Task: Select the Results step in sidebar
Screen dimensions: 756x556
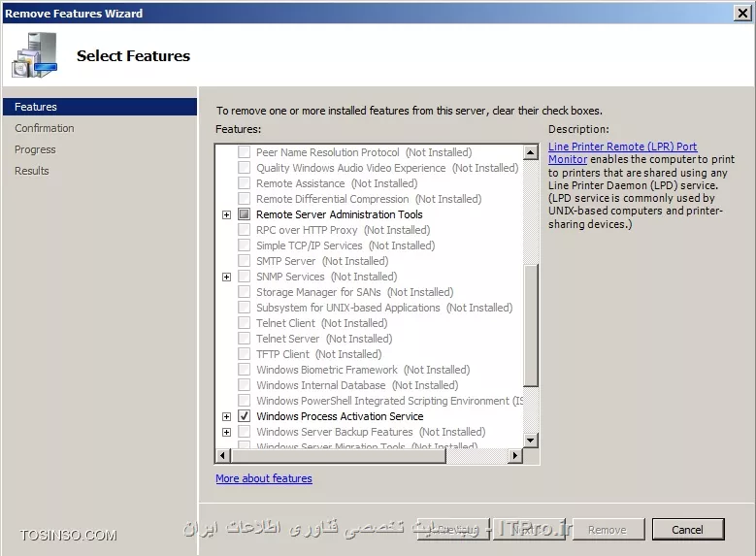Action: (32, 171)
